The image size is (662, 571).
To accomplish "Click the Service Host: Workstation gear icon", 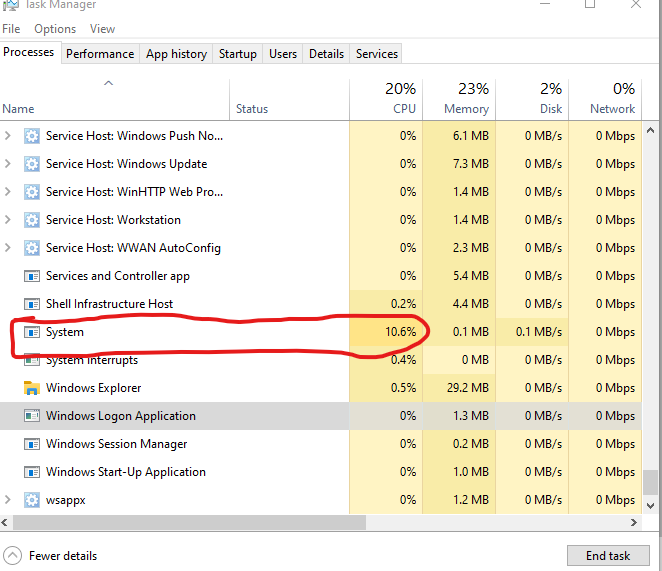I will click(x=32, y=220).
